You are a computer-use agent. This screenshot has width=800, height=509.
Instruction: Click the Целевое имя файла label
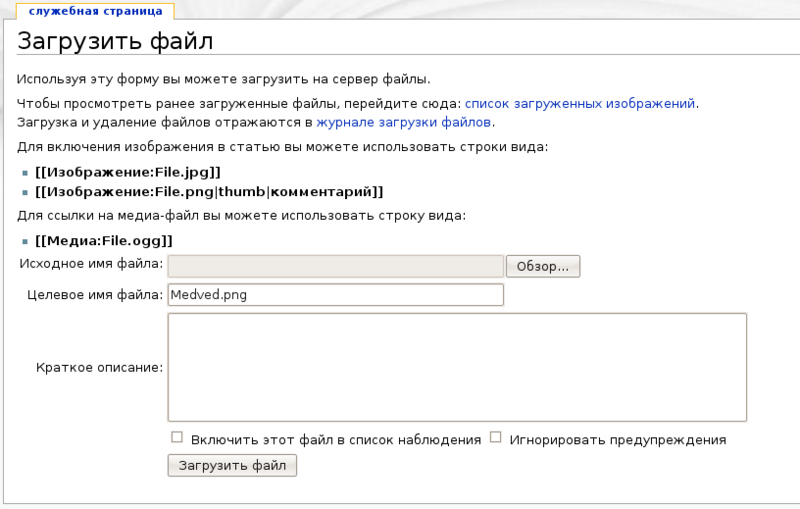94,295
